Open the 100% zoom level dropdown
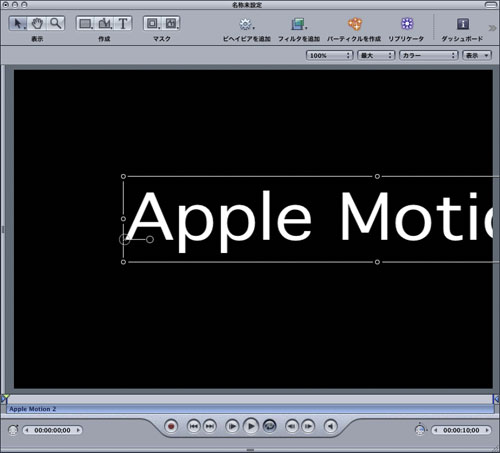Image resolution: width=500 pixels, height=453 pixels. tap(329, 55)
